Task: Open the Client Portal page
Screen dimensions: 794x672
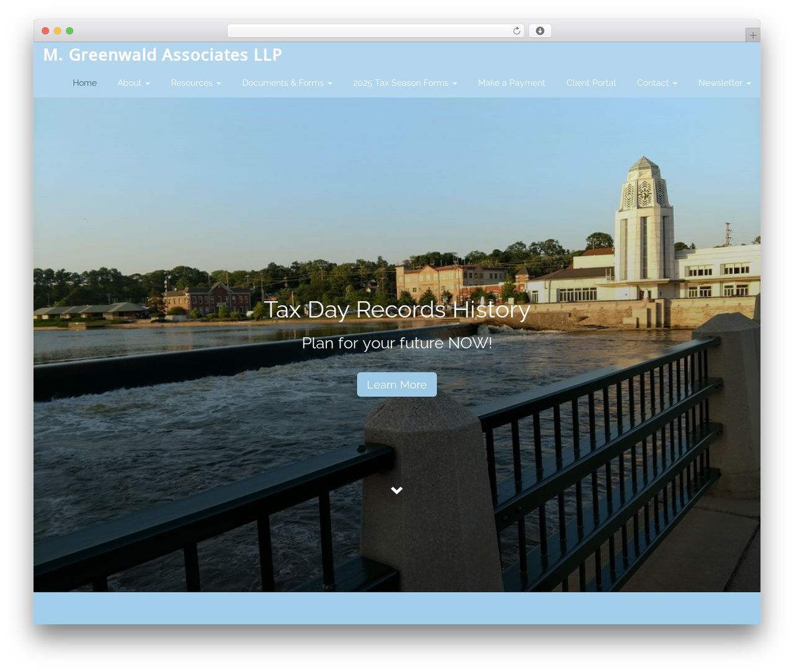Action: point(591,83)
